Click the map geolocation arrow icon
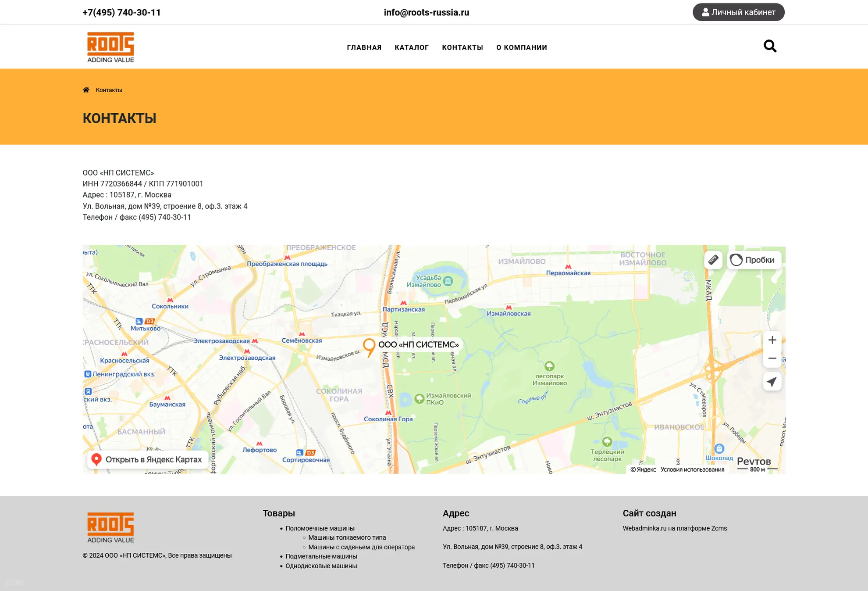This screenshot has height=591, width=868. pos(772,381)
